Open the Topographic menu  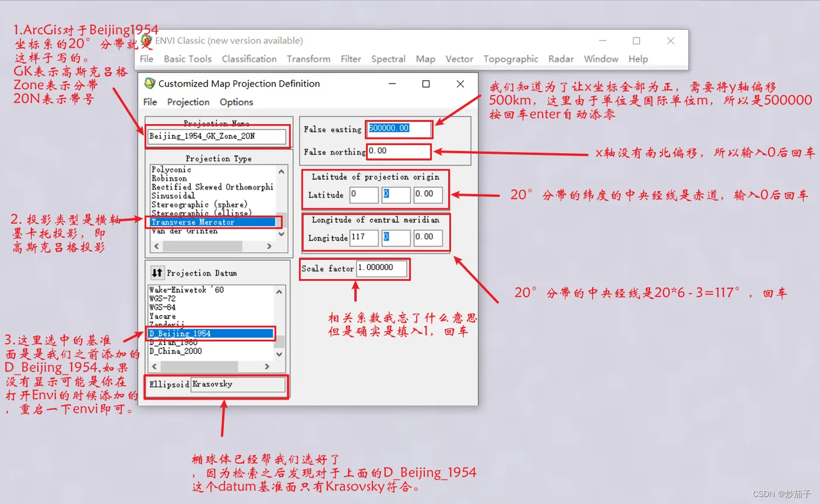pyautogui.click(x=511, y=59)
